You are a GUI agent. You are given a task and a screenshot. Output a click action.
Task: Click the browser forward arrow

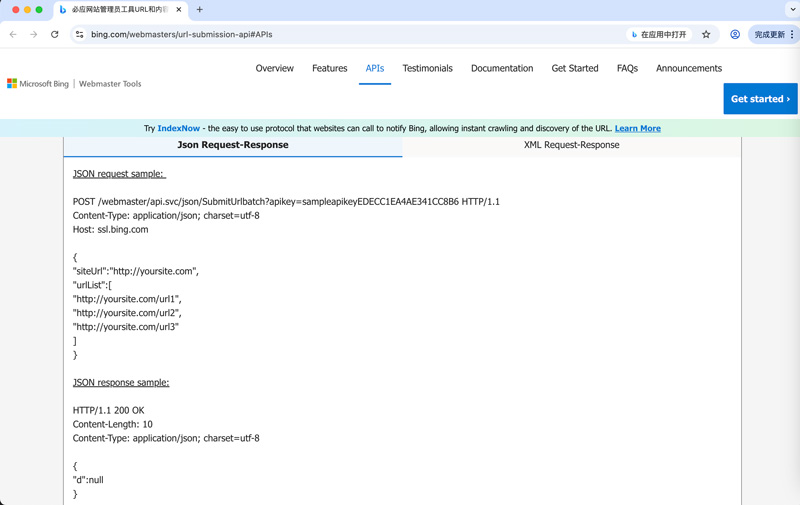34,34
